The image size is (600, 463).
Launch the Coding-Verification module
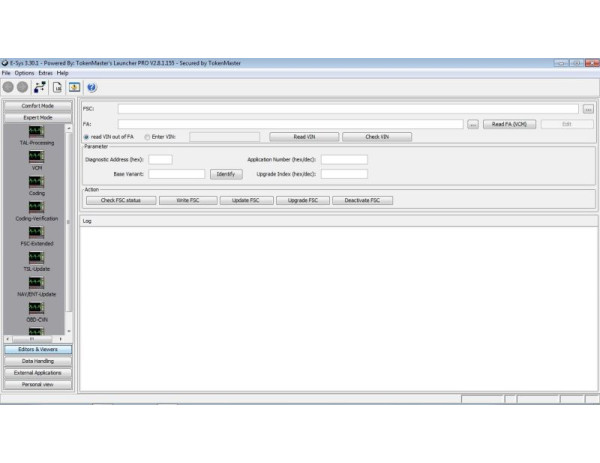coord(36,208)
